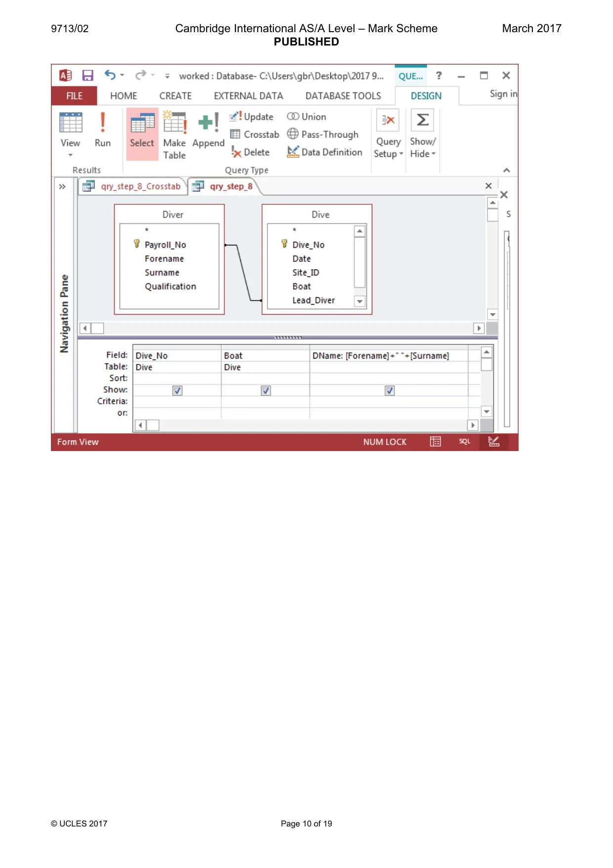Toggle Show checkbox for Boat column
The image size is (613, 868).
coord(266,391)
